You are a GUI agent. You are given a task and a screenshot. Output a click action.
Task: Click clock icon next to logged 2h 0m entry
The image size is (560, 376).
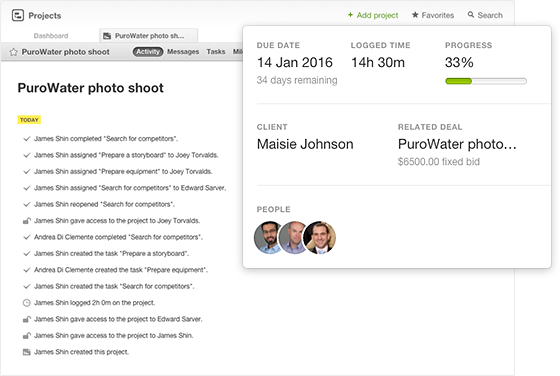tap(26, 303)
